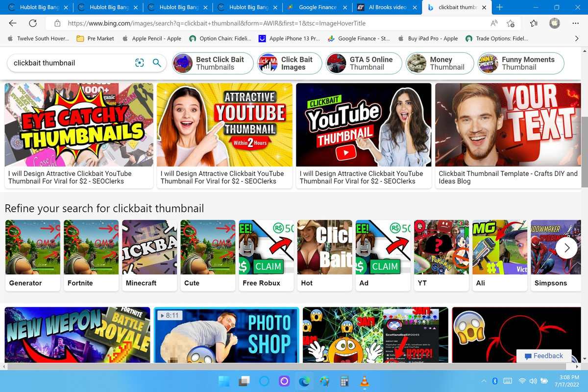The width and height of the screenshot is (588, 392).
Task: View site information lock icon
Action: tap(57, 23)
